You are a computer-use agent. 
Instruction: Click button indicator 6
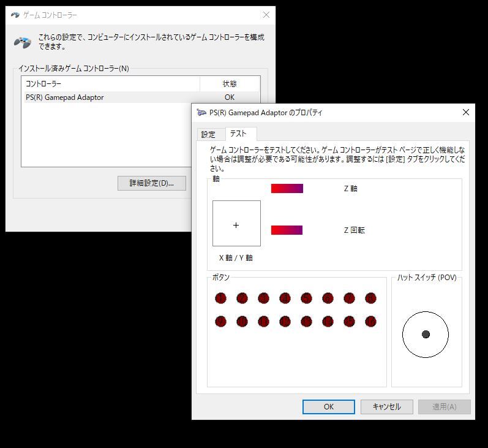328,298
